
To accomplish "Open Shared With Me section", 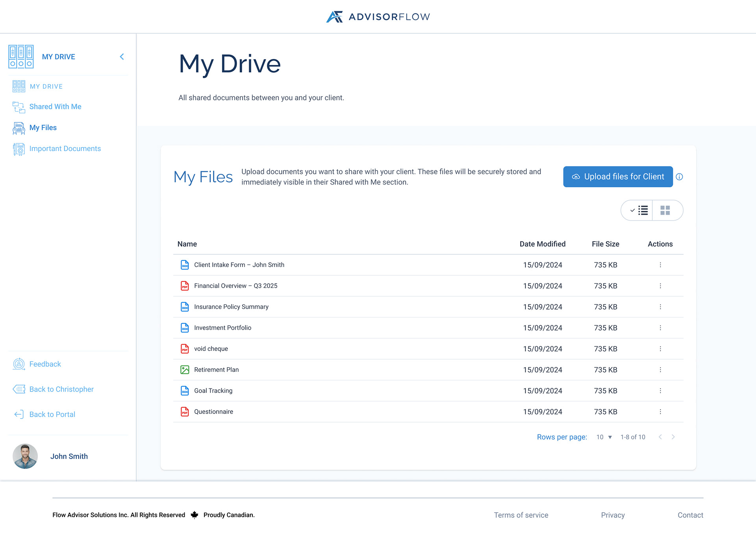I will 55,107.
